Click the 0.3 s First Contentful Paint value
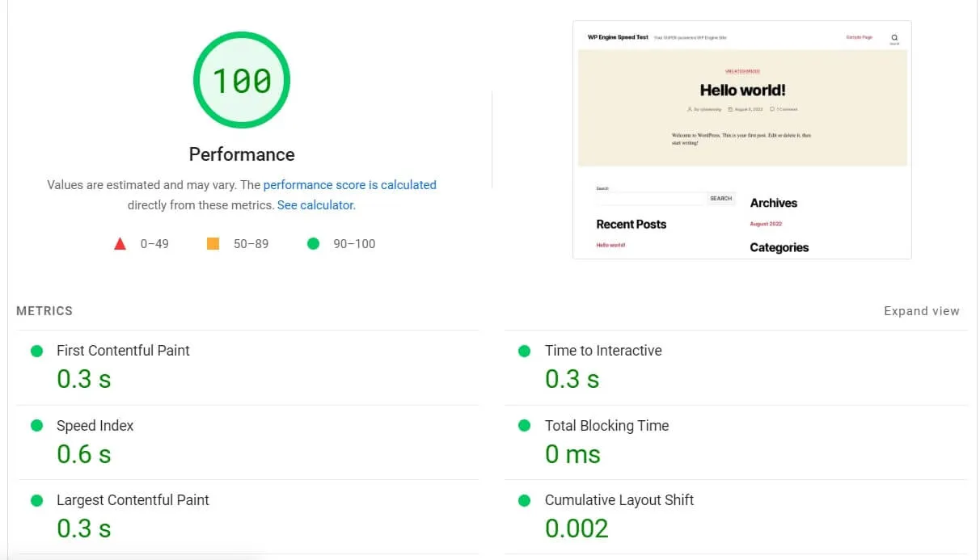Viewport: 980px width, 560px height. coord(83,379)
